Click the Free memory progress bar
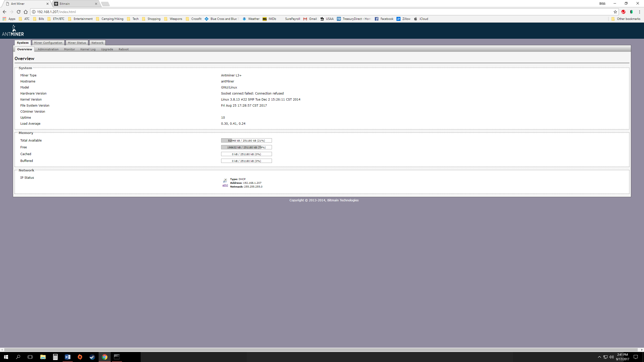 click(246, 147)
